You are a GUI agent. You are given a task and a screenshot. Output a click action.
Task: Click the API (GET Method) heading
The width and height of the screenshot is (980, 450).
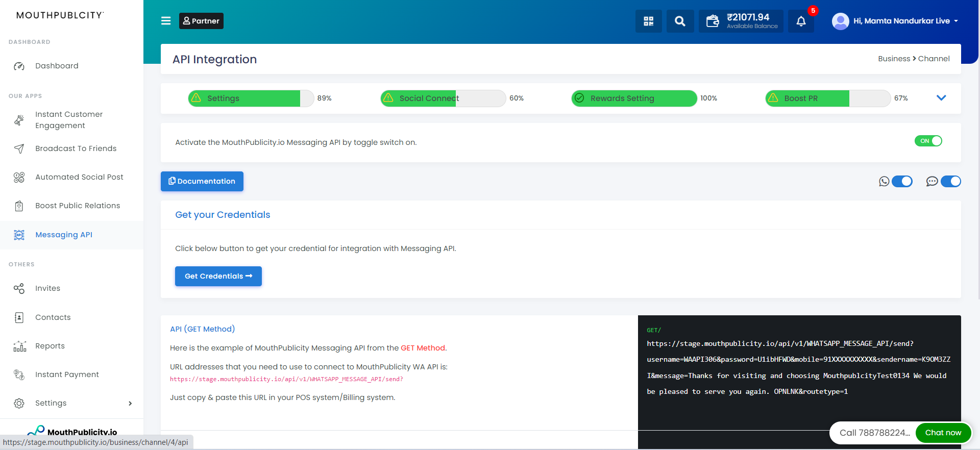pos(202,329)
